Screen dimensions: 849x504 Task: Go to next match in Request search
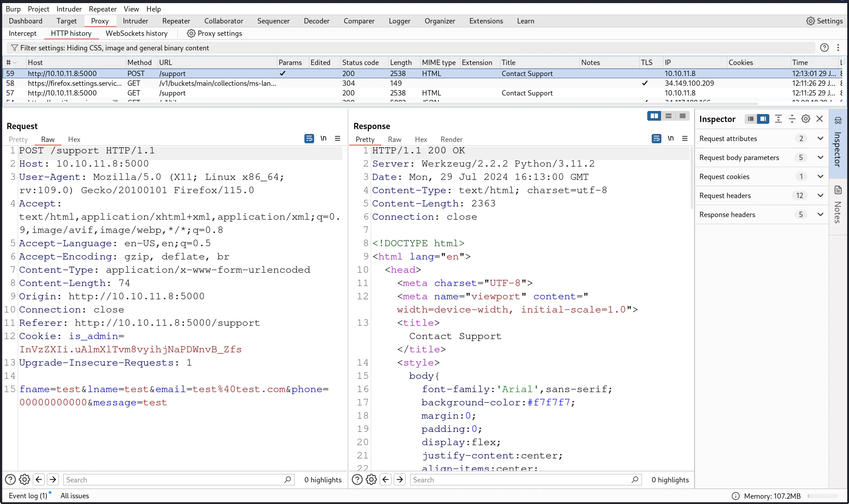53,479
